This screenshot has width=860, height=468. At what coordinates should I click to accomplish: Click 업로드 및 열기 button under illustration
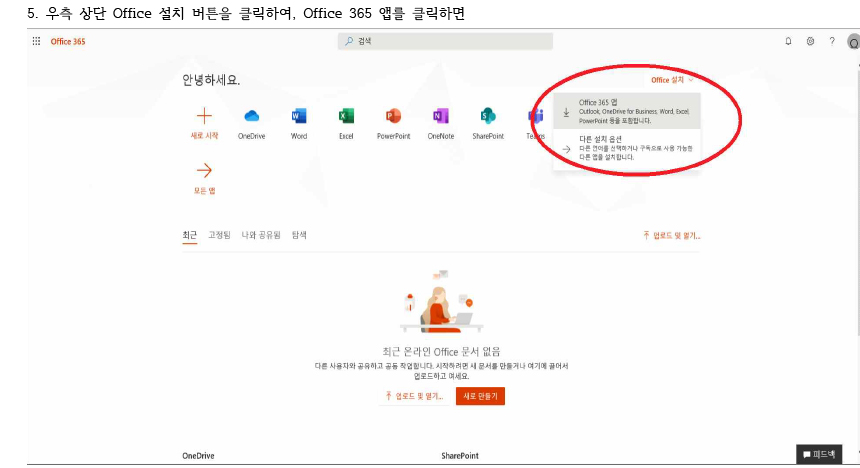[414, 396]
